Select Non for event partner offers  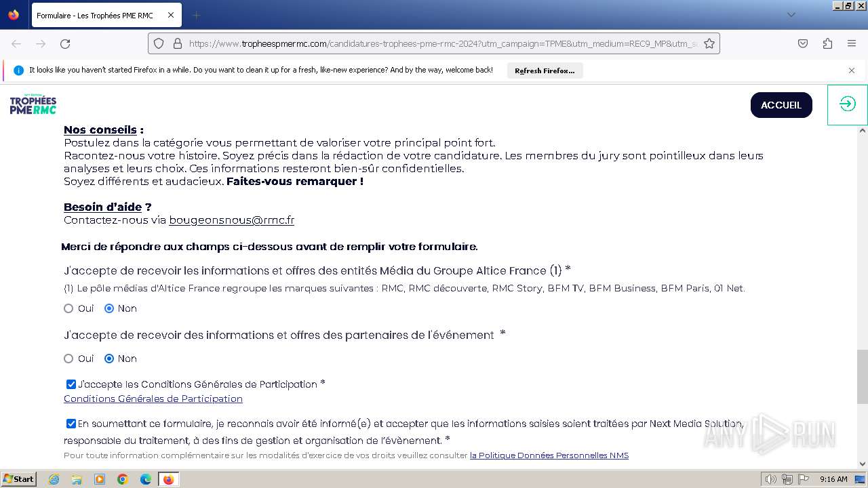point(109,359)
